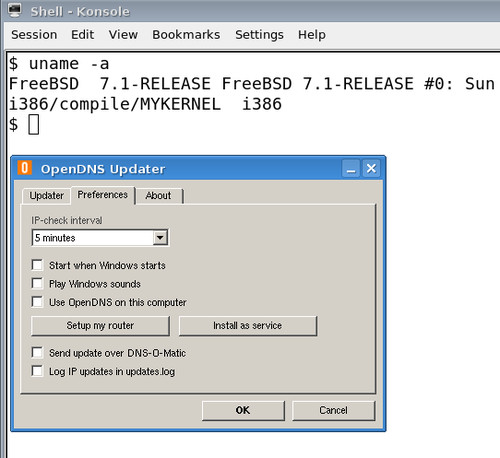Tick Log IP updates in updates.log
The height and width of the screenshot is (458, 500).
coord(37,371)
